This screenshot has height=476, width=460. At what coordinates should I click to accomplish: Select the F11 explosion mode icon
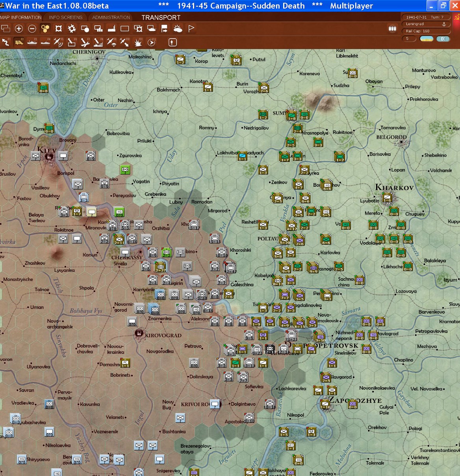click(x=138, y=42)
